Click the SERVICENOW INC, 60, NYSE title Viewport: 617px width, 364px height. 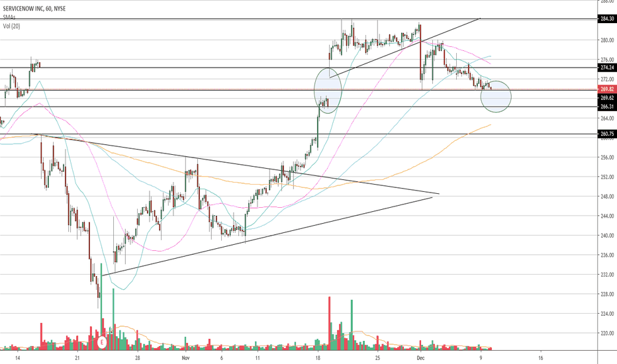[34, 8]
